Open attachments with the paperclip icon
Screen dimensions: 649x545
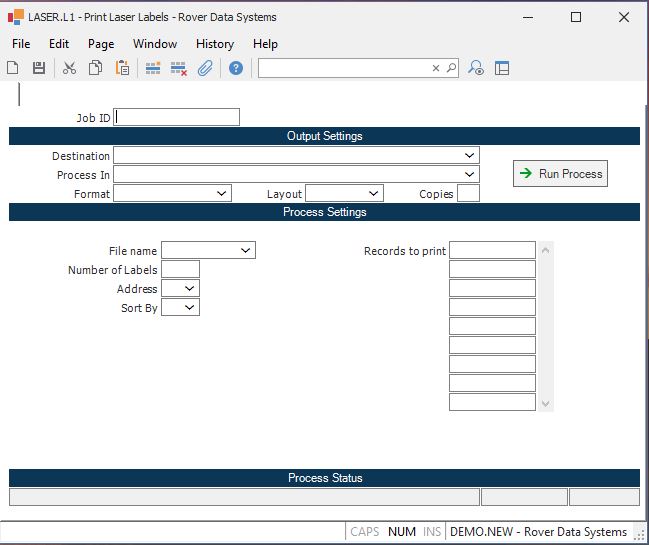tap(205, 68)
